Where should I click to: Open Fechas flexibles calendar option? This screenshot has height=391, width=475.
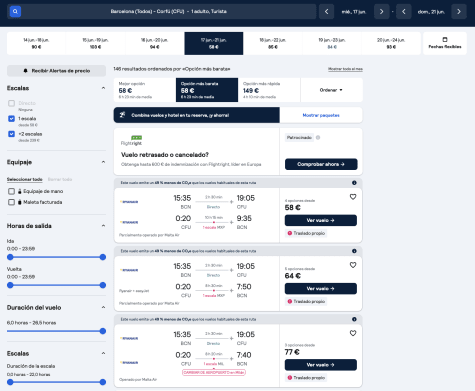click(x=445, y=43)
